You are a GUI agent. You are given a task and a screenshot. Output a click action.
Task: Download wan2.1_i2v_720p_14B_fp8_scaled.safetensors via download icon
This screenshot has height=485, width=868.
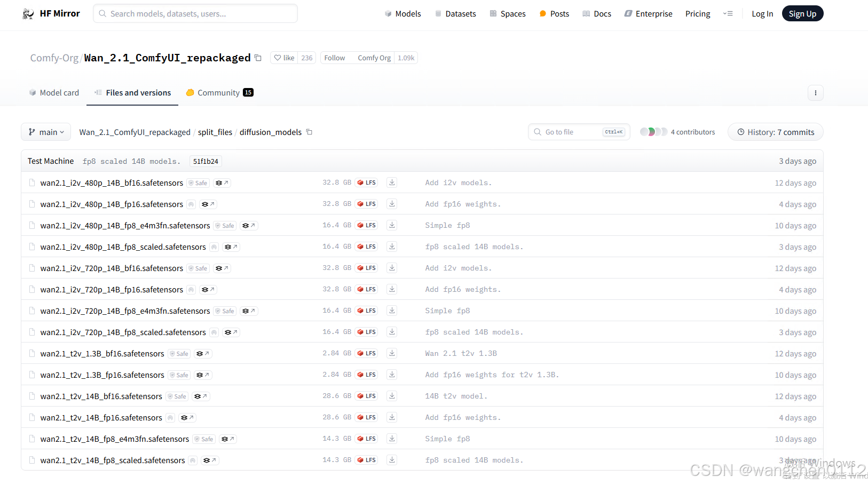(x=392, y=332)
